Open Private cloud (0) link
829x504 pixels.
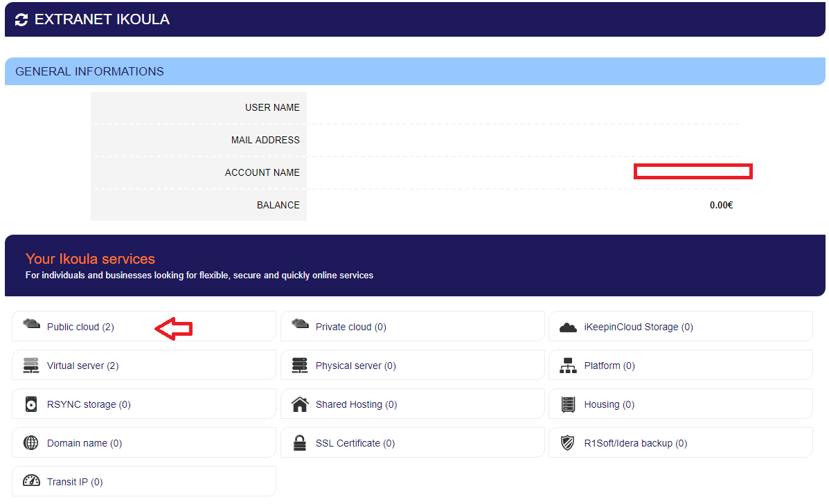point(351,327)
